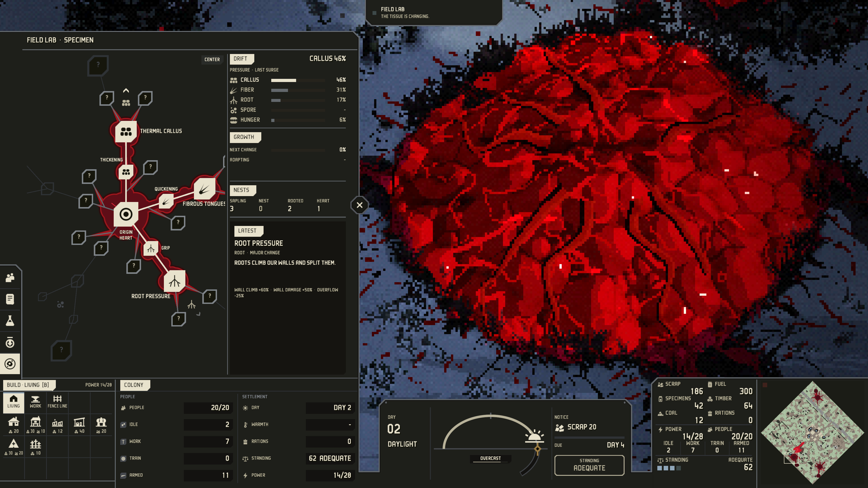Choose the canteen building costing 30 and 10

click(x=35, y=425)
